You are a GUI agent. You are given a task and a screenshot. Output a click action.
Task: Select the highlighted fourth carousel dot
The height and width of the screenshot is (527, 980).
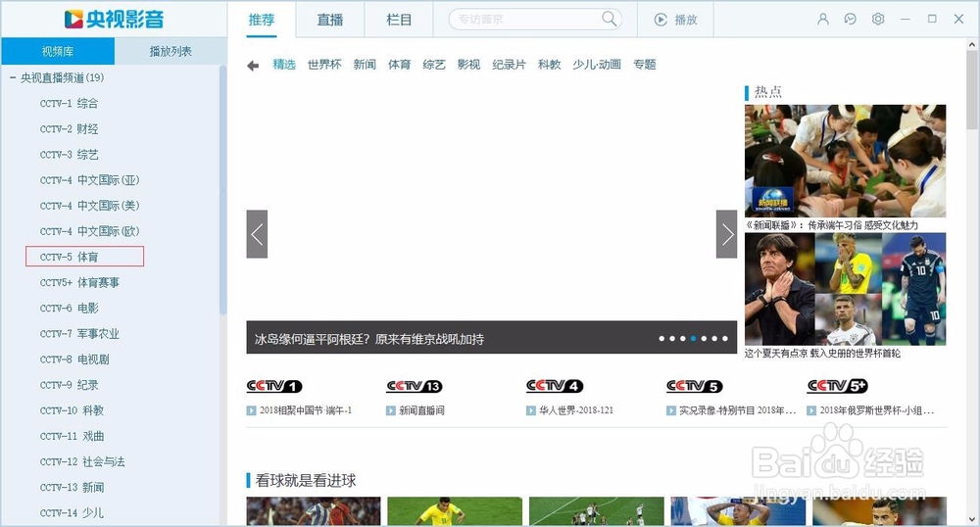pyautogui.click(x=693, y=338)
